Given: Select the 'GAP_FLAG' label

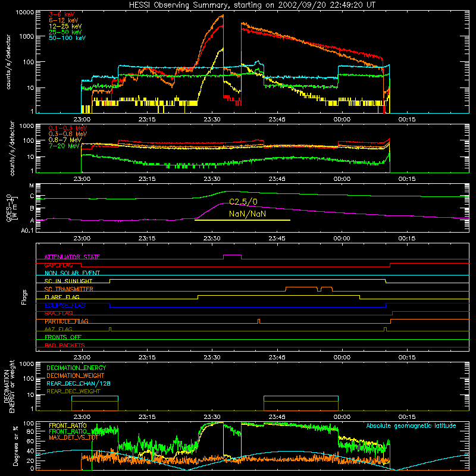Looking at the screenshot, I should click(58, 265).
